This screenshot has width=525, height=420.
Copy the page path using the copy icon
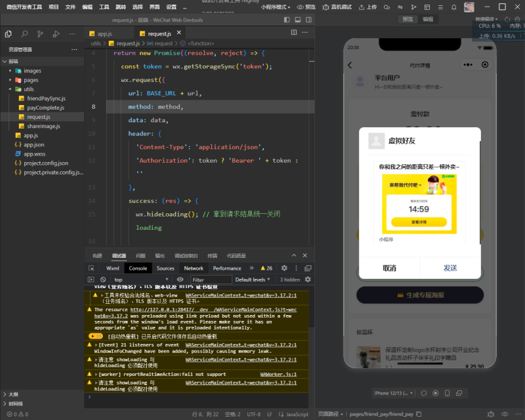419,414
